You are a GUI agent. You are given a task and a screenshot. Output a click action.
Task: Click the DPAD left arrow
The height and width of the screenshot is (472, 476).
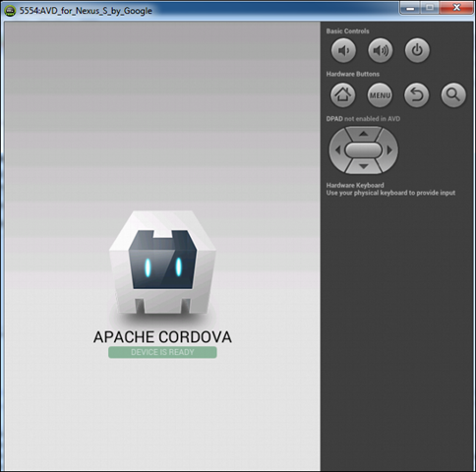pyautogui.click(x=337, y=150)
